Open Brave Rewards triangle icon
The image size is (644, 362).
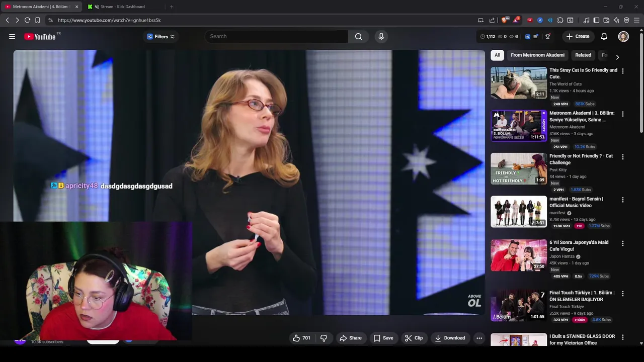click(516, 20)
